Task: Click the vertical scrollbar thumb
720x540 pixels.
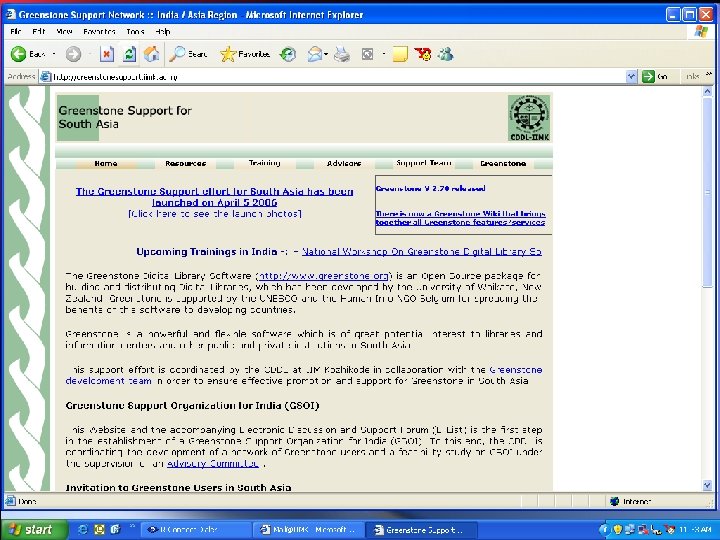Action: (x=707, y=192)
